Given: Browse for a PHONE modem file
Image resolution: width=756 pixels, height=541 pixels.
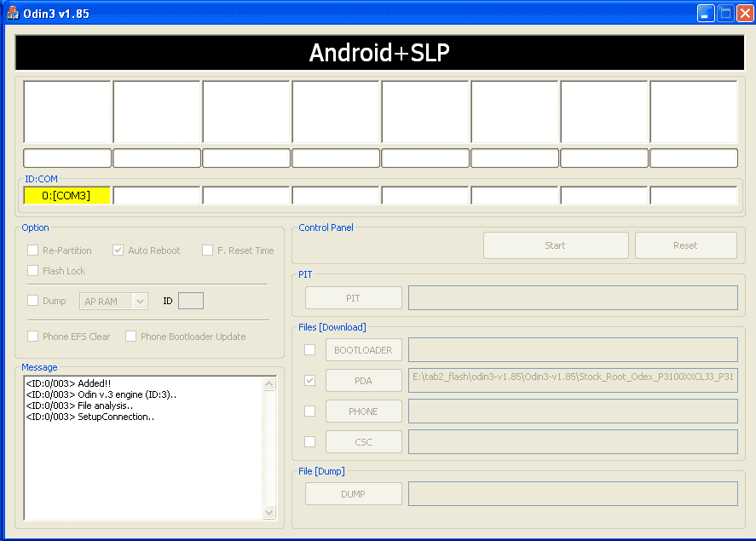Looking at the screenshot, I should click(x=364, y=412).
